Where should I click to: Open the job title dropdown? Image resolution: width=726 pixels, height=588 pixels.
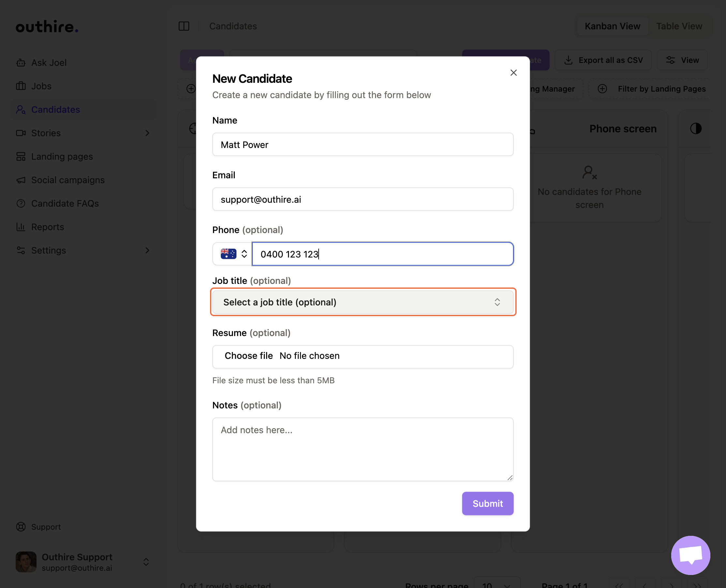363,302
